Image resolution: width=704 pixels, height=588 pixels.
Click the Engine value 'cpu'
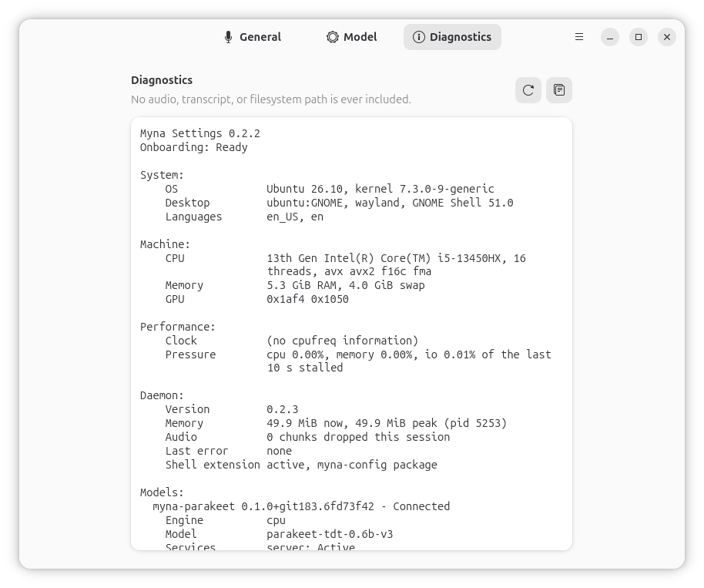276,521
